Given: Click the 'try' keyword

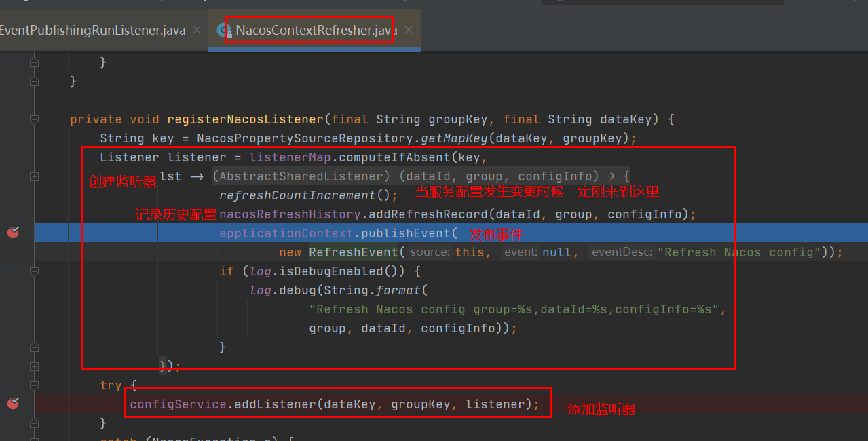Looking at the screenshot, I should (111, 385).
